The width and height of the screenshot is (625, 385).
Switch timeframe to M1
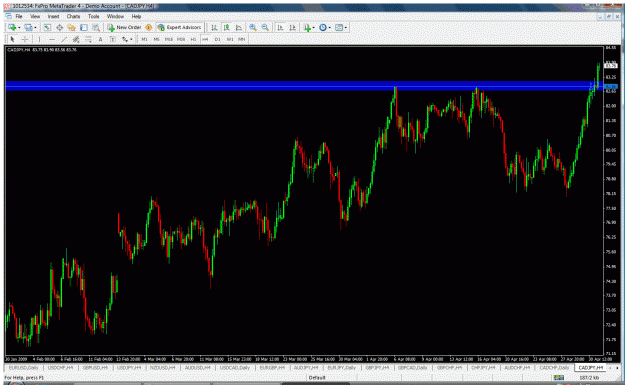coord(144,39)
